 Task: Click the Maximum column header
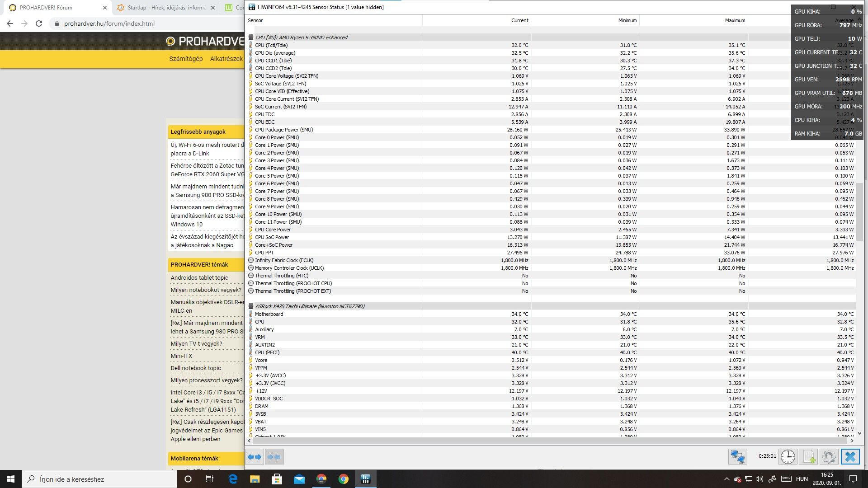(x=693, y=20)
